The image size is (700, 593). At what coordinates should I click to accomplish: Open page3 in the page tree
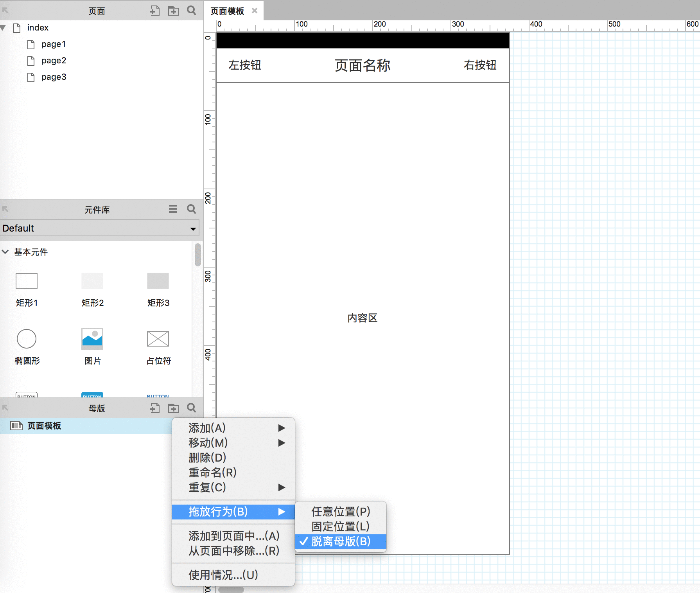pos(54,77)
